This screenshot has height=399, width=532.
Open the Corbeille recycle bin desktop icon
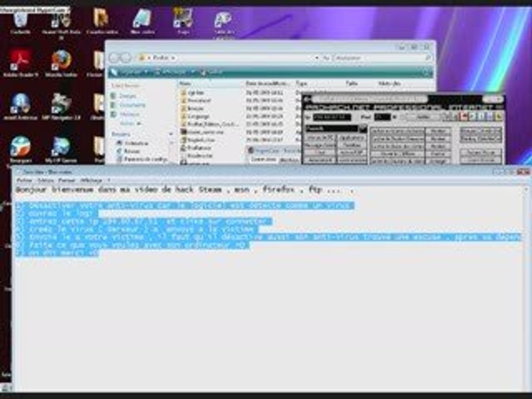tap(21, 22)
